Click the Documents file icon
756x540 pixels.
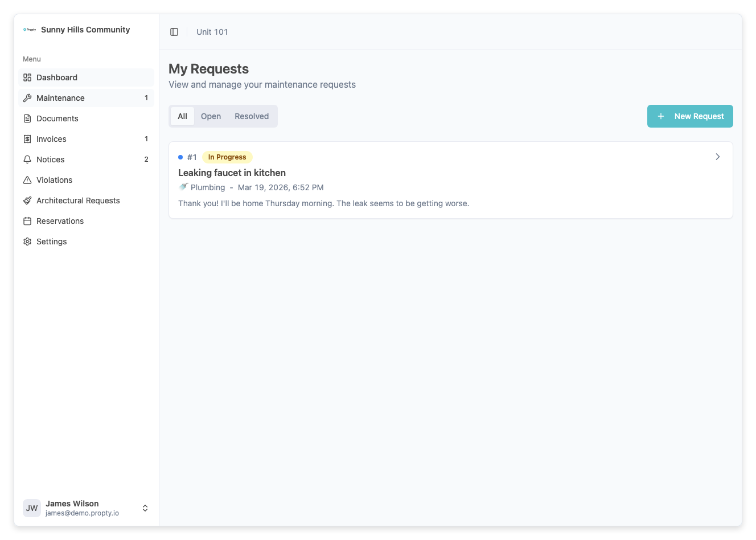coord(27,118)
